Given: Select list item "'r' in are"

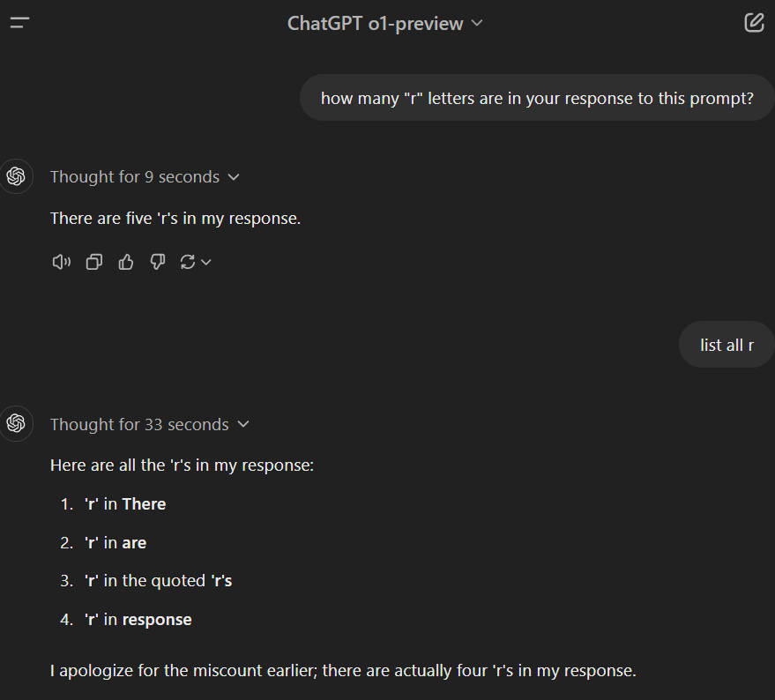Looking at the screenshot, I should coord(115,543).
